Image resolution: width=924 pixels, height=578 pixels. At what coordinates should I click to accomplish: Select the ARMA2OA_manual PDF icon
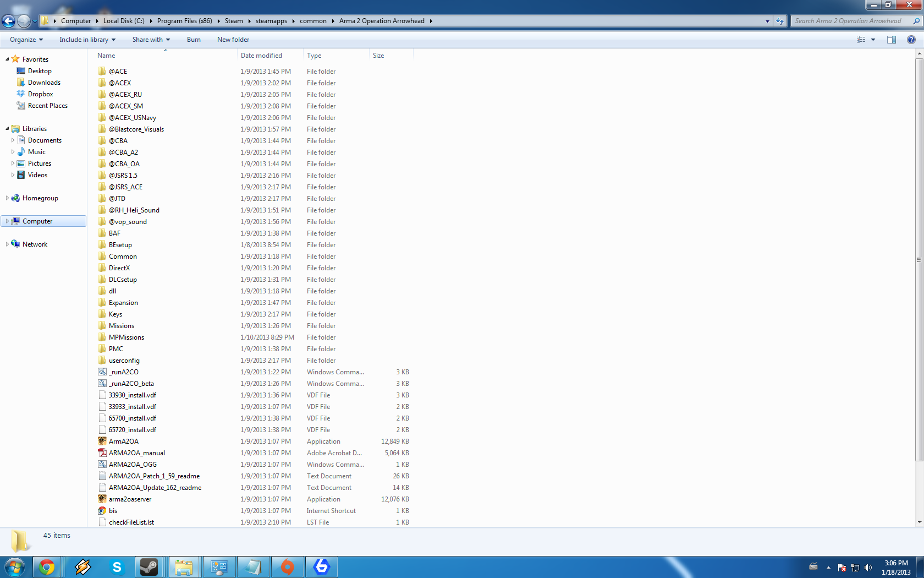(102, 452)
